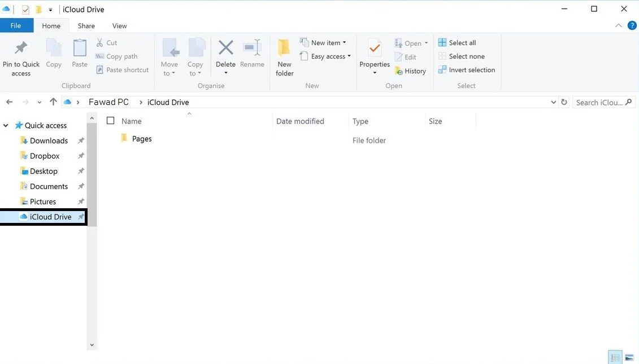Click the Quick access heading
The image size is (639, 364).
point(45,125)
